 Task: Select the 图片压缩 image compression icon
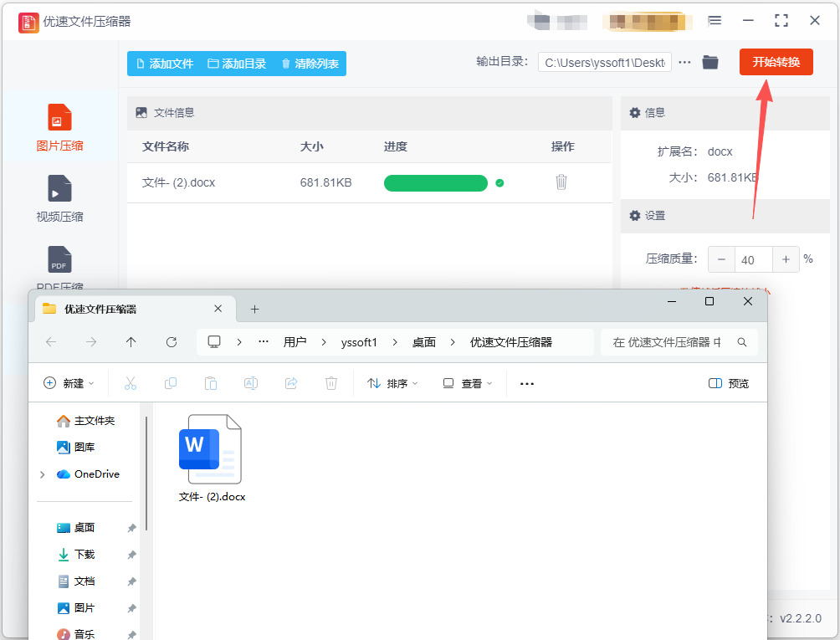[59, 118]
